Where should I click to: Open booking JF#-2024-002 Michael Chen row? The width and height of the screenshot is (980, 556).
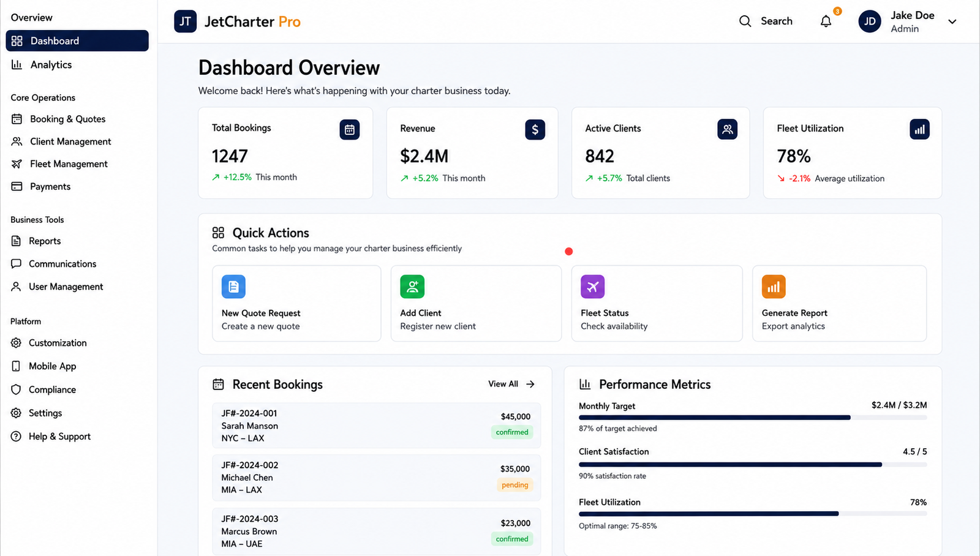[x=377, y=478]
